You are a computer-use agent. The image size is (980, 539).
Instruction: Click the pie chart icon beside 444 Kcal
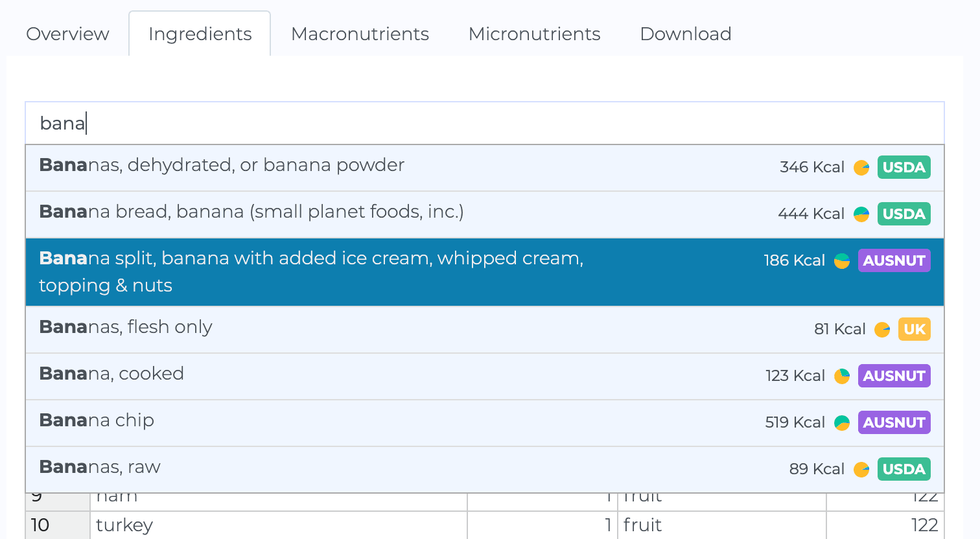[861, 214]
